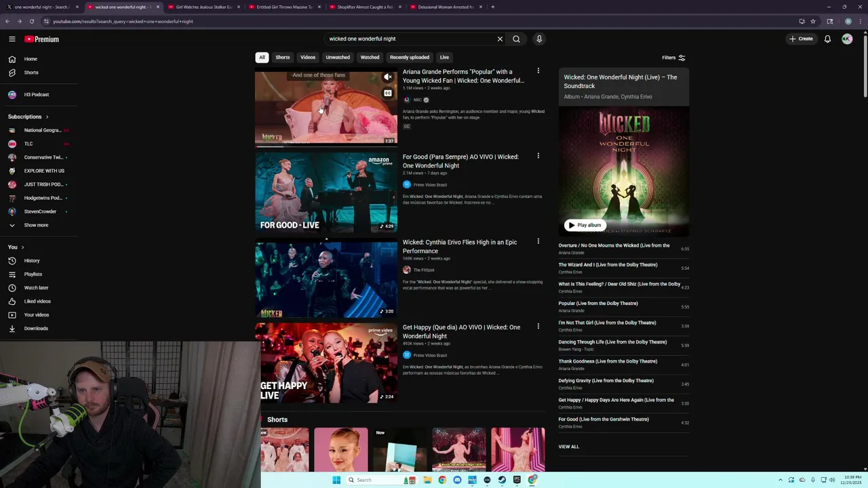The width and height of the screenshot is (868, 488).
Task: Expand the You section header
Action: pos(16,247)
